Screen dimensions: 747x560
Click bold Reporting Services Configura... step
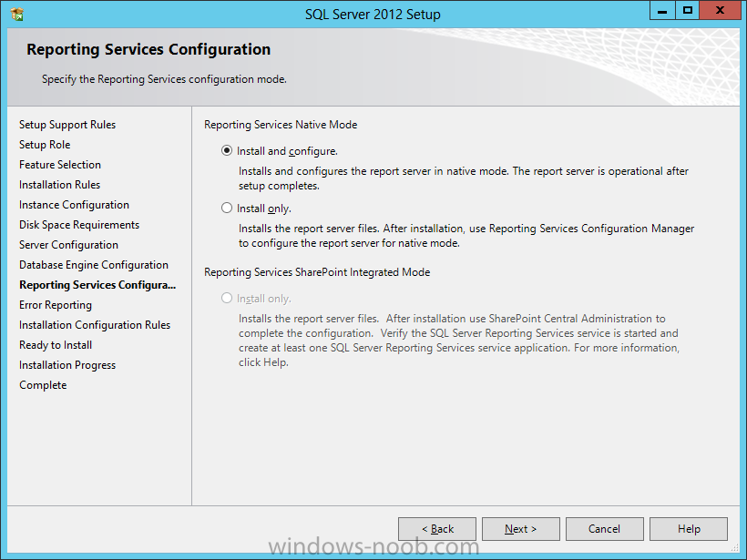pyautogui.click(x=97, y=285)
